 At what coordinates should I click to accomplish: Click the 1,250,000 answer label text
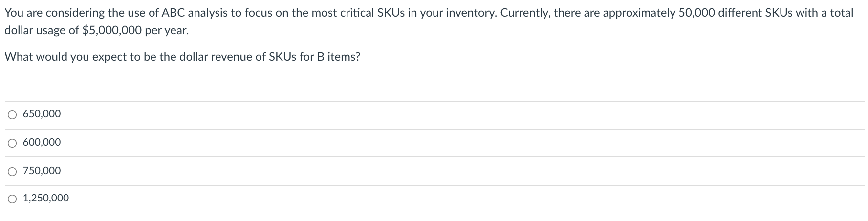tap(46, 199)
